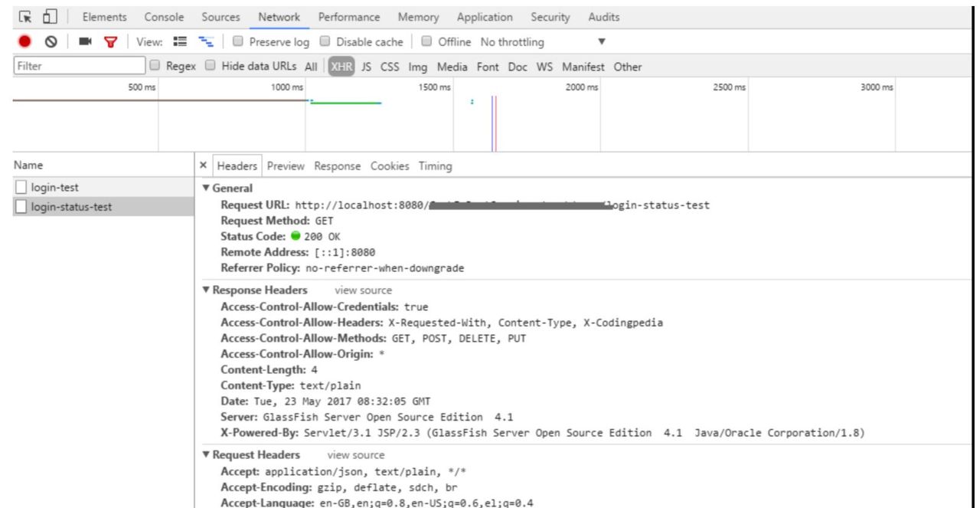Open the Performance panel tab
This screenshot has width=980, height=508.
348,17
